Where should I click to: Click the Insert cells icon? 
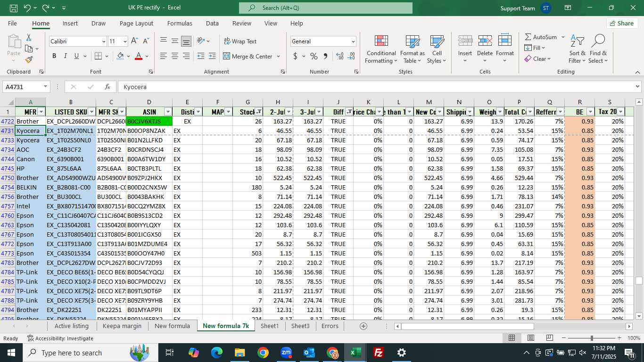click(x=465, y=42)
